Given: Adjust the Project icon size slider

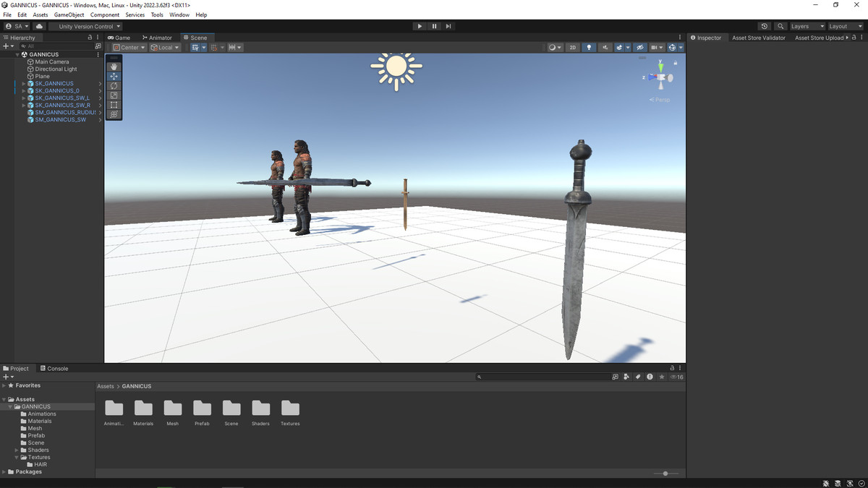Looking at the screenshot, I should click(665, 474).
